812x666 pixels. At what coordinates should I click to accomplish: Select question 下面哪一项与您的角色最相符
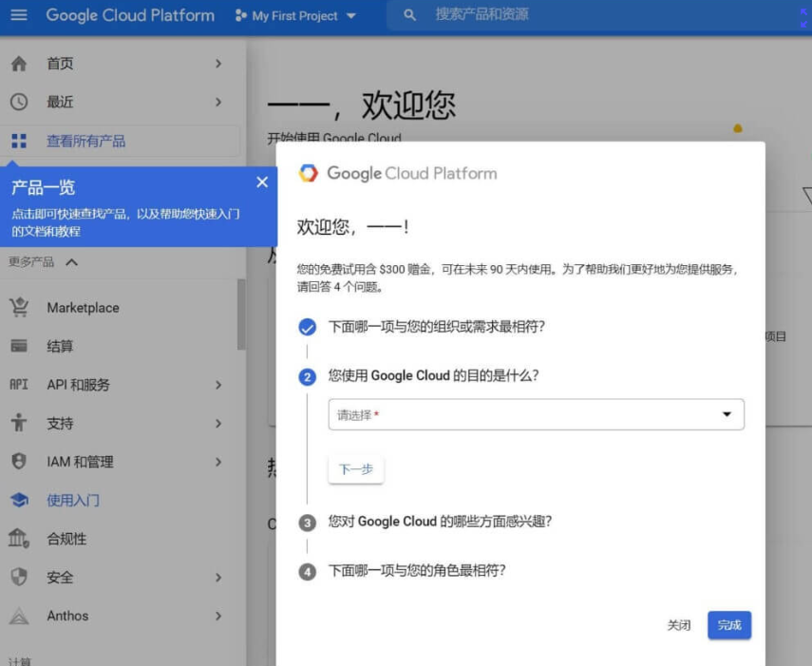click(x=417, y=571)
